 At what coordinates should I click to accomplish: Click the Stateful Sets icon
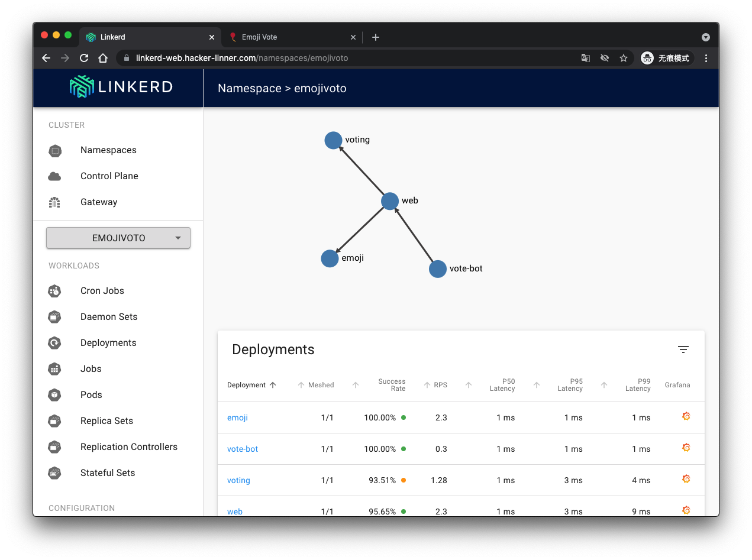[x=54, y=473]
